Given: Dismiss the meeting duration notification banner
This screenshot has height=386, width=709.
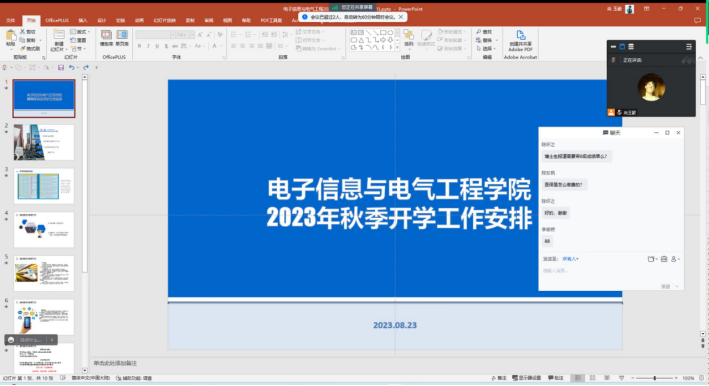Looking at the screenshot, I should point(401,17).
